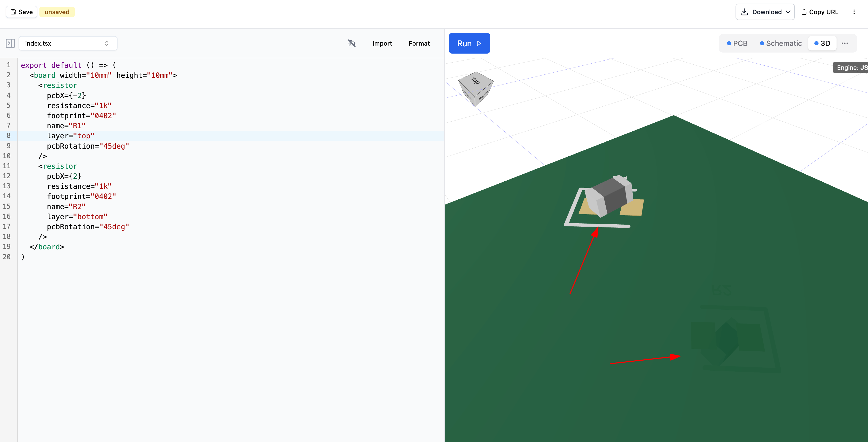Toggle the sidebar panel icon

[x=10, y=43]
